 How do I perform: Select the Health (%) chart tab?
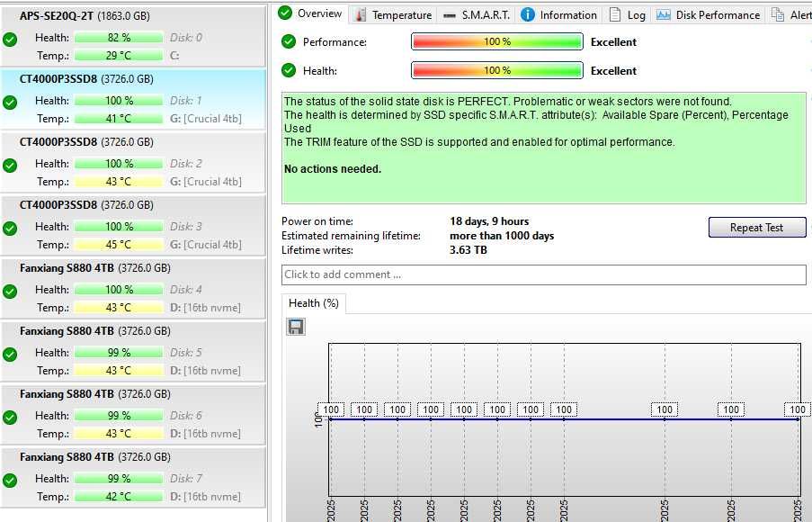[314, 303]
